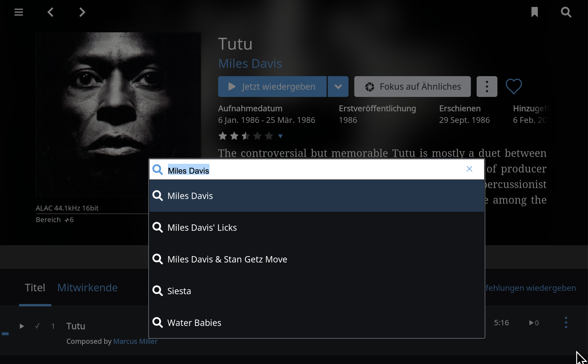This screenshot has width=588, height=364.
Task: Go back with the left arrow
Action: [50, 12]
